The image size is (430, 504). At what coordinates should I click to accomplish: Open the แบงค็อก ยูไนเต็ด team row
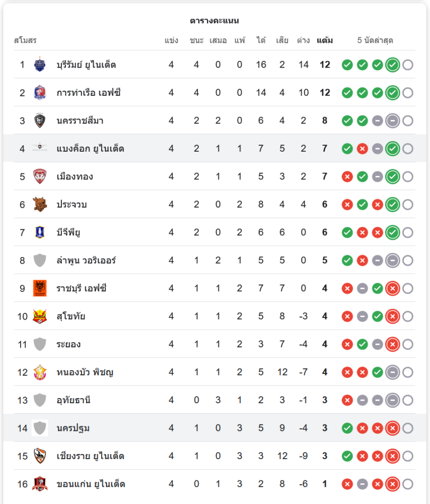(90, 149)
